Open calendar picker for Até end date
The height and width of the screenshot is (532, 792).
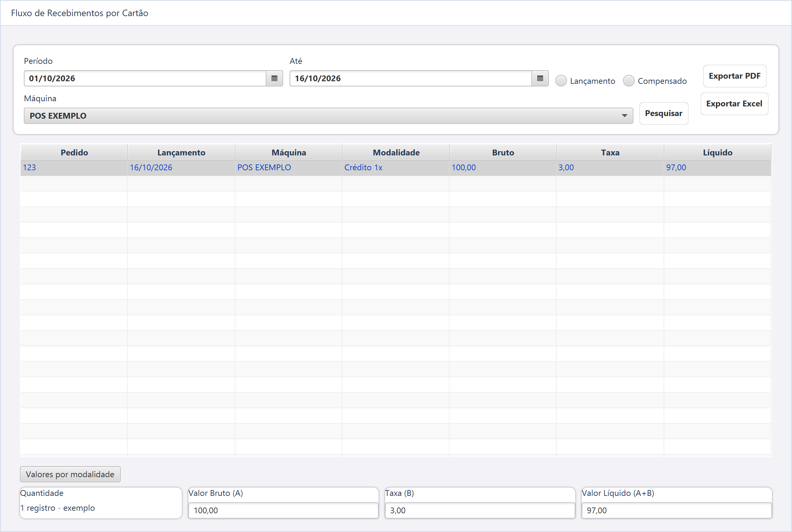(540, 78)
